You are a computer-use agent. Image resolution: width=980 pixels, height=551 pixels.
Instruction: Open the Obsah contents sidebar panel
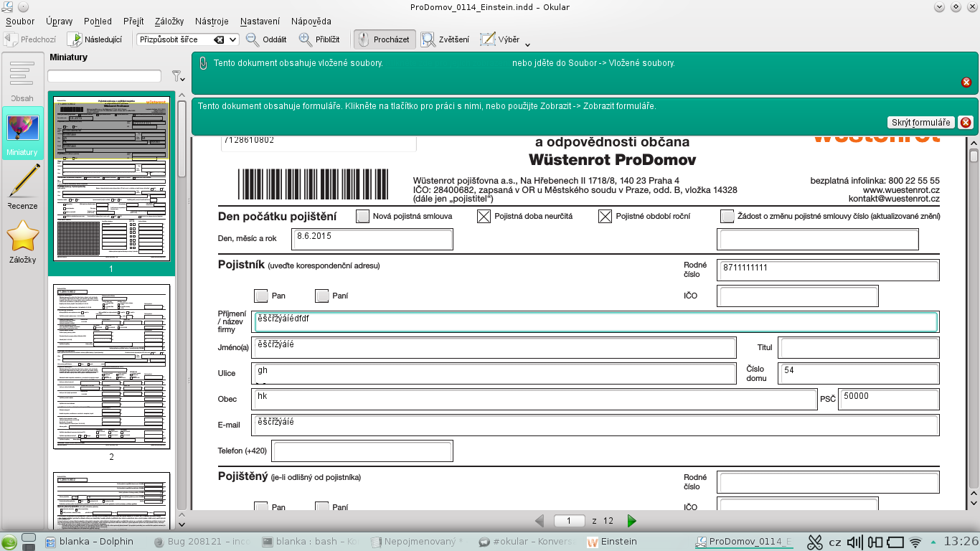pos(22,80)
